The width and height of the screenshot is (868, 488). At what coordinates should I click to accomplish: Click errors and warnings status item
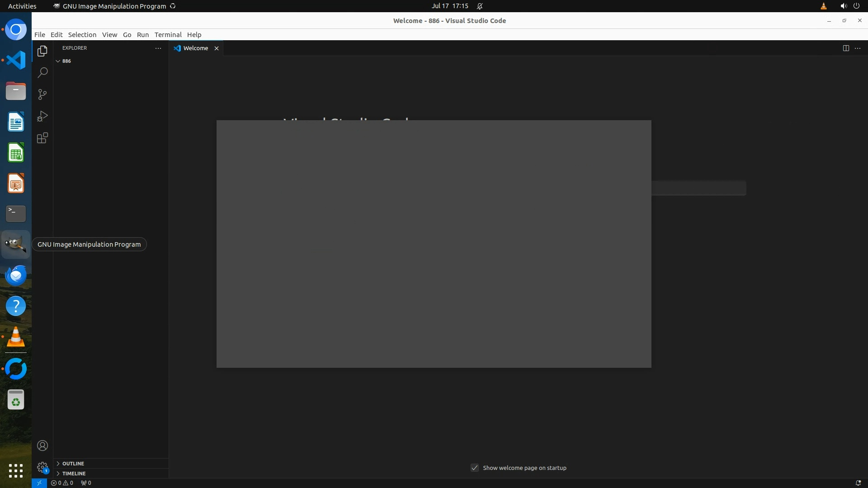click(62, 483)
